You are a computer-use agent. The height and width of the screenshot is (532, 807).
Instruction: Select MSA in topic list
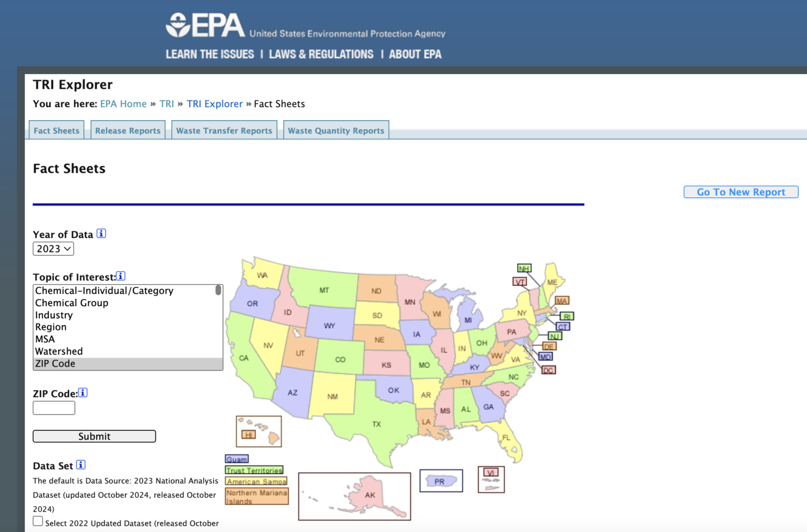pos(124,339)
